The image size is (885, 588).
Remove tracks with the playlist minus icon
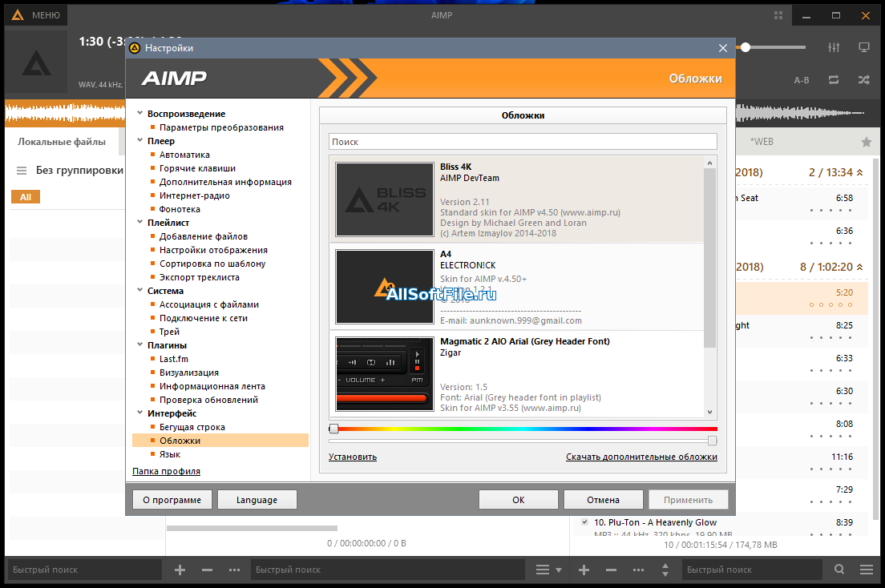pos(612,570)
